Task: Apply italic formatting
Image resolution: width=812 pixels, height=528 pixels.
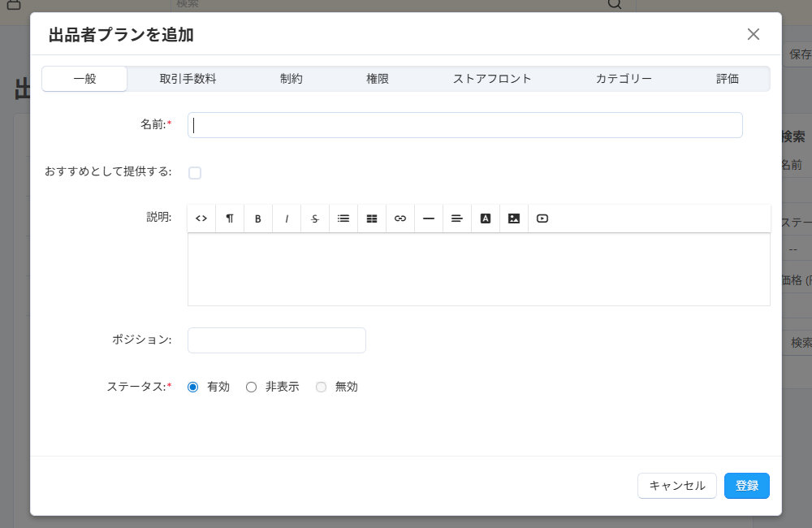Action: tap(286, 218)
